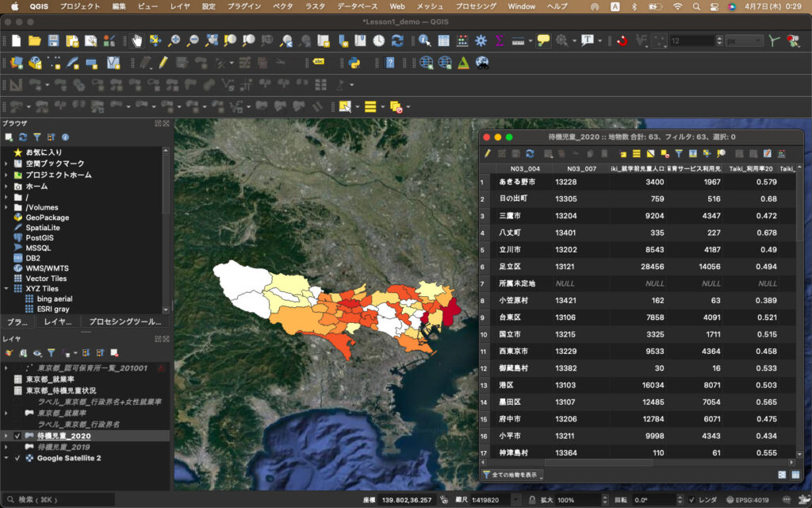
Task: Toggle the レンダ render checkbox in status bar
Action: coord(692,499)
